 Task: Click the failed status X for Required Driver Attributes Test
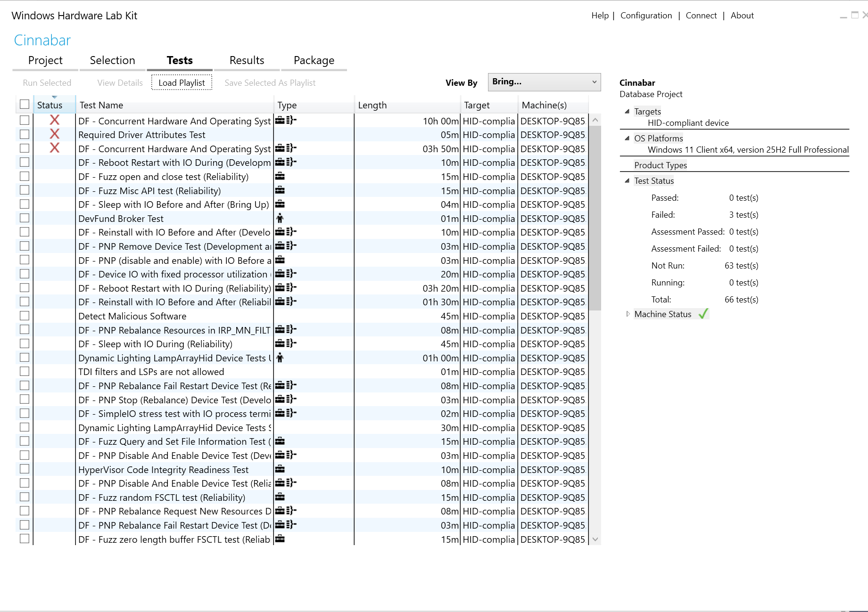[55, 134]
